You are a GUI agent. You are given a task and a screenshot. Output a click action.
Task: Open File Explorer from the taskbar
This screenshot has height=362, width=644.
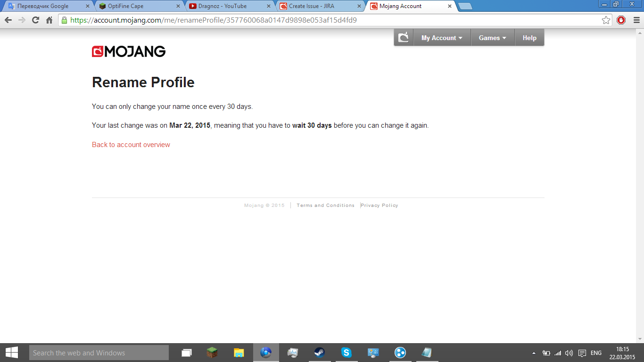click(239, 353)
